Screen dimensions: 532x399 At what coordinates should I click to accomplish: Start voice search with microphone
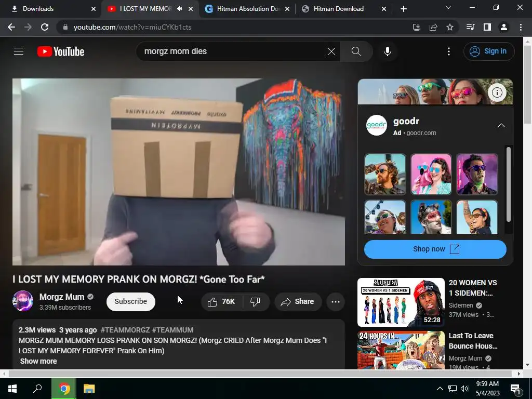point(387,51)
